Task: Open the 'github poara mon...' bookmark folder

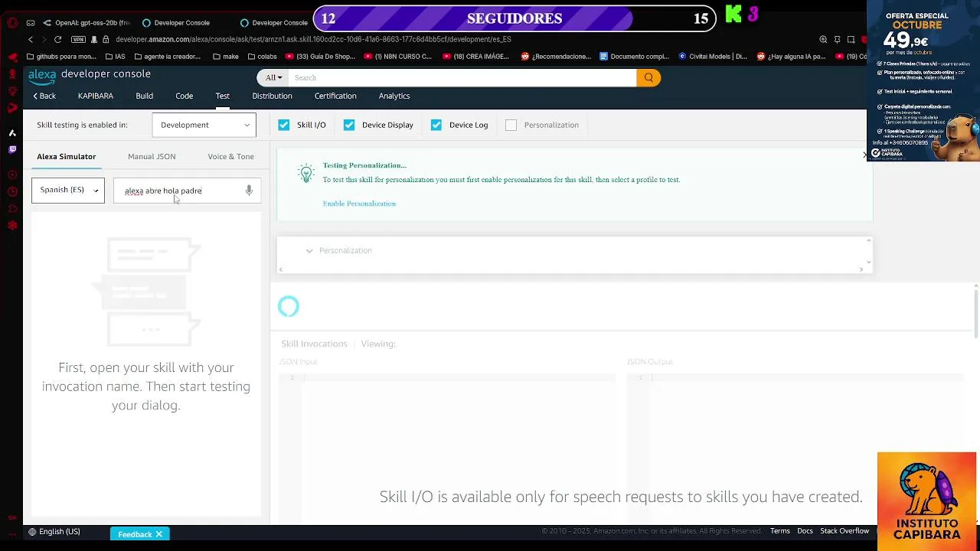Action: click(61, 56)
